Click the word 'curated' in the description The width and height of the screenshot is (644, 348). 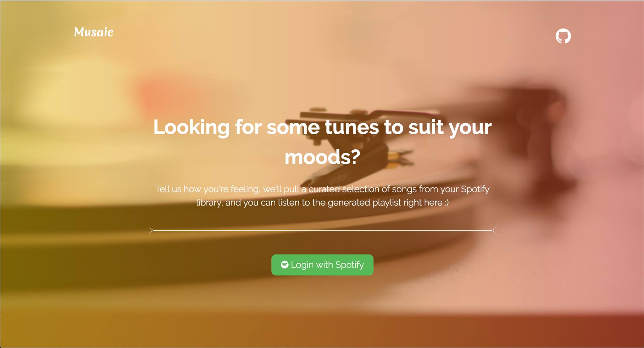click(324, 189)
